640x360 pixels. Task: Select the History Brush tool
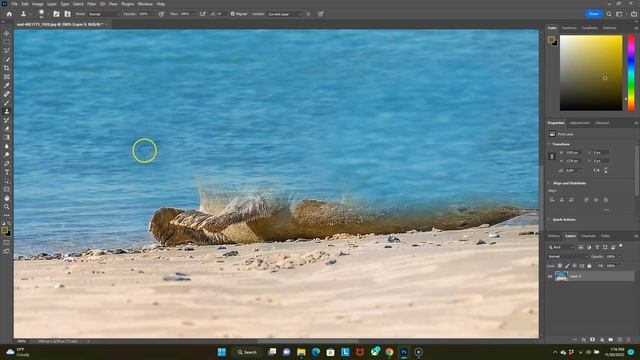(7, 120)
